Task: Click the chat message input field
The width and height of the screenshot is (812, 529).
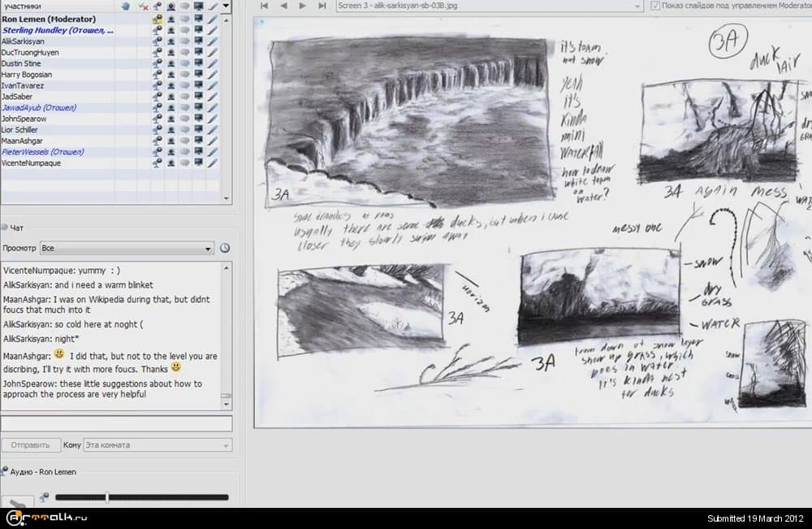Action: 116,423
